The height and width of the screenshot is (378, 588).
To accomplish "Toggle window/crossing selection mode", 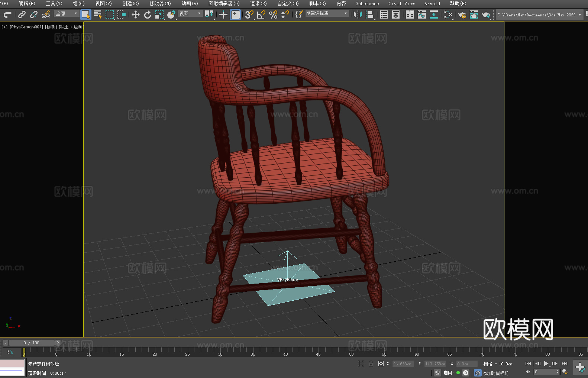I will [122, 14].
